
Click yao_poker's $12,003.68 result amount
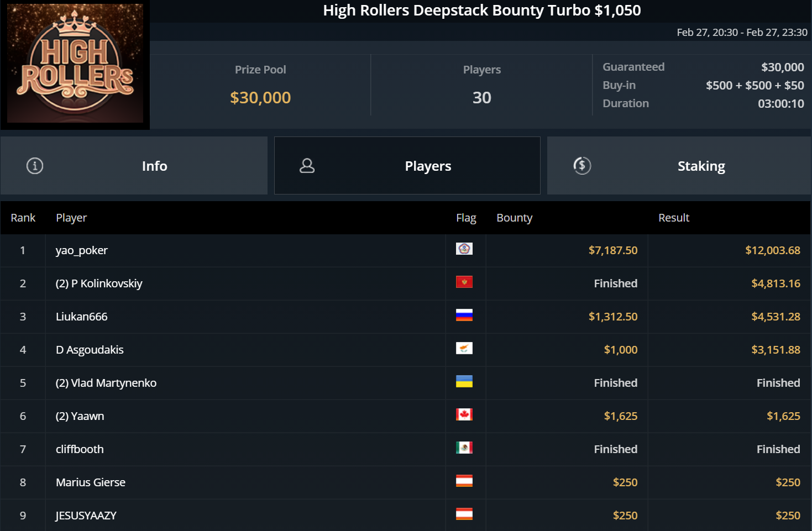(772, 250)
